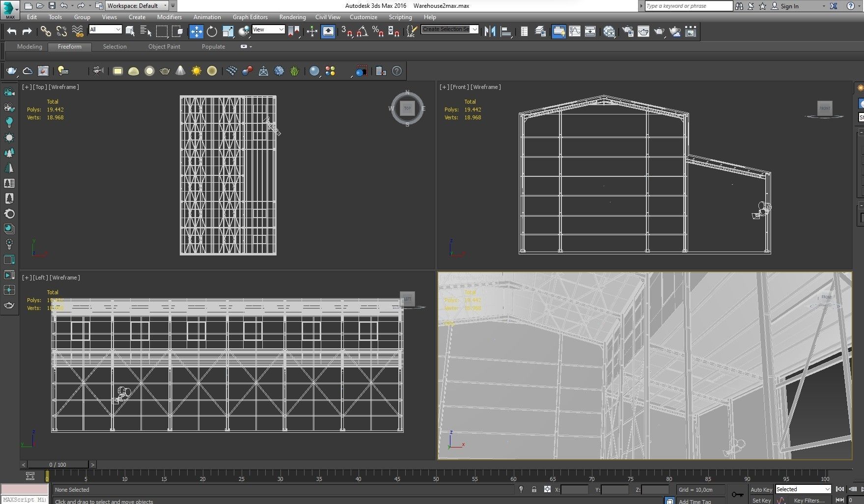Toggle Angle Snap in main toolbar

(x=362, y=31)
